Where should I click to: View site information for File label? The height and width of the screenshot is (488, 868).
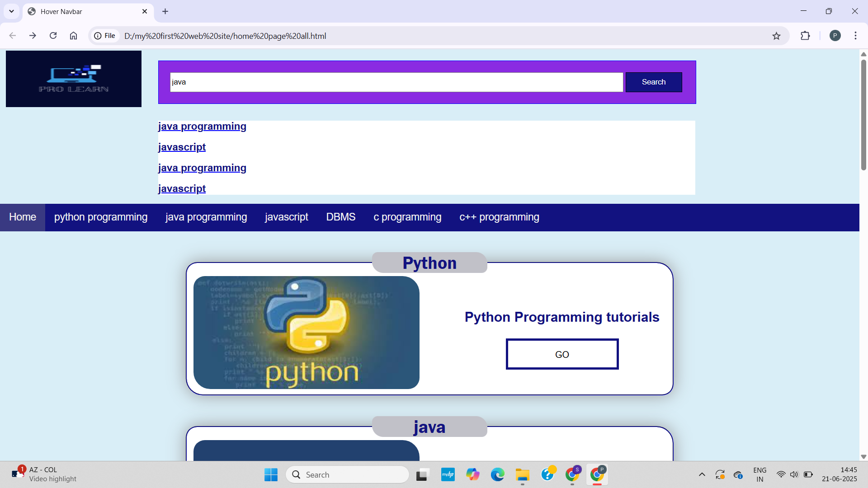(104, 36)
